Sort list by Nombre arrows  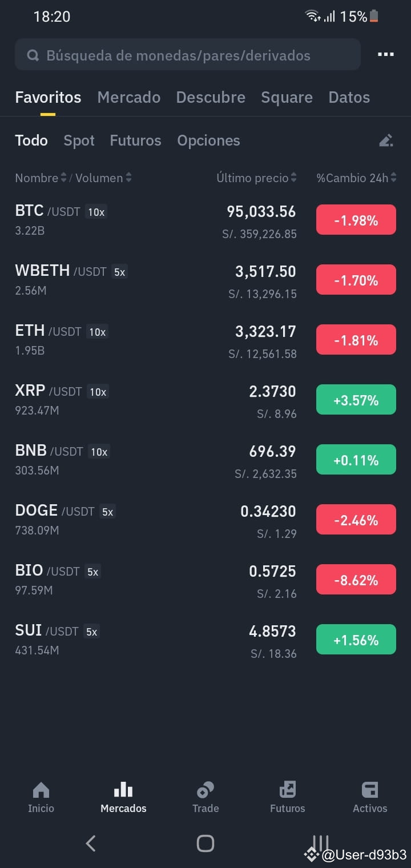tap(63, 178)
